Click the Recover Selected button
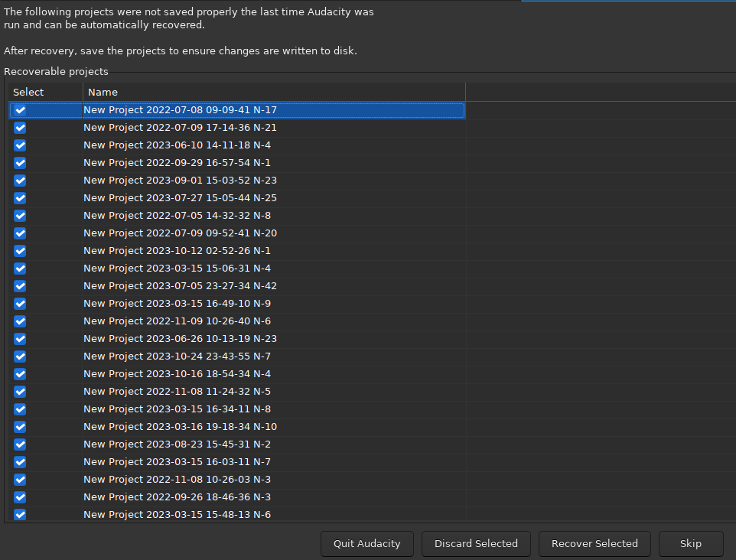The width and height of the screenshot is (736, 560). tap(594, 543)
